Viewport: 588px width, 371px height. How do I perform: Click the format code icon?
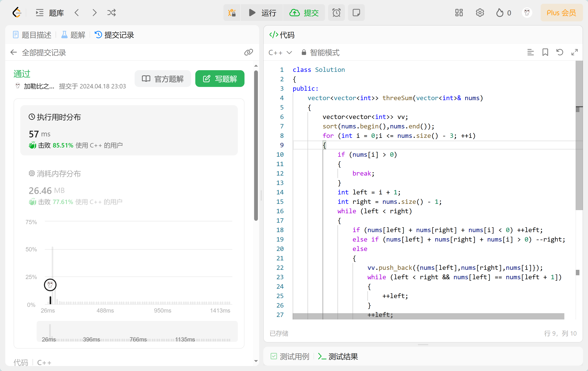(x=530, y=52)
